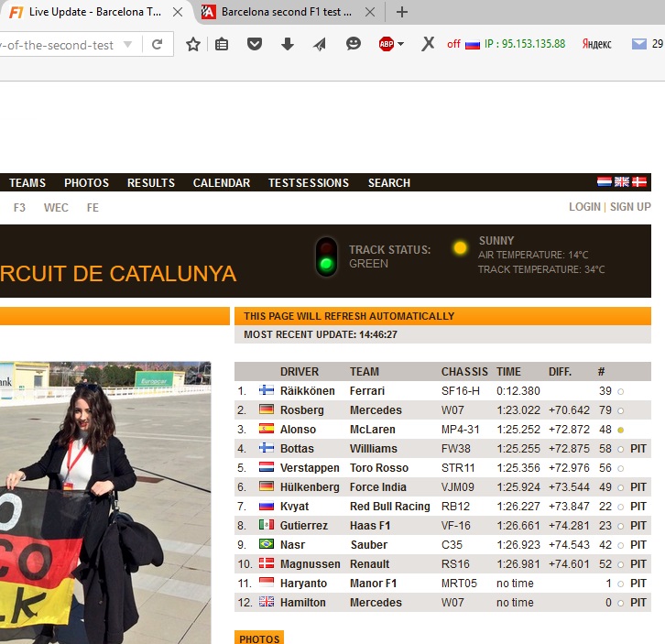The image size is (665, 644).
Task: Click the Russian flag beside Kvyat
Action: tap(267, 506)
